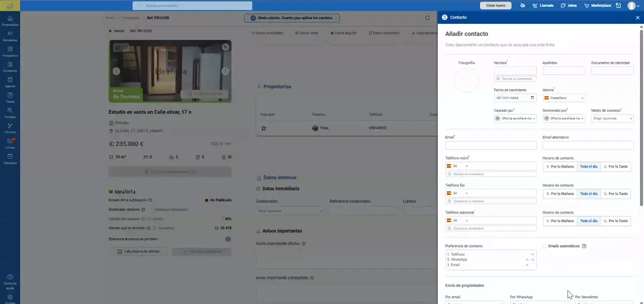Select Por la Tarde for Teléfono móvil schedule
Image resolution: width=644 pixels, height=304 pixels.
[616, 167]
